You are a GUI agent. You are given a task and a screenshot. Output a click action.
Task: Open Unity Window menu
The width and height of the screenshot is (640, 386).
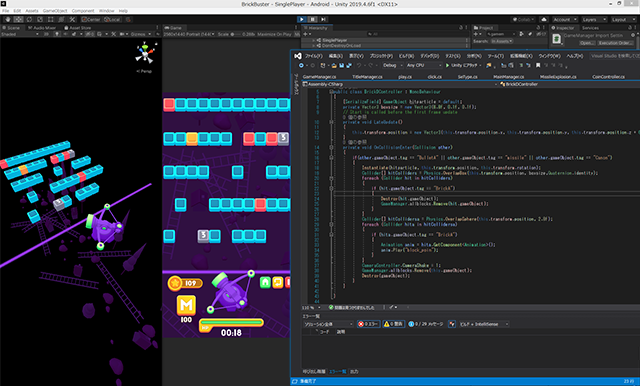[107, 11]
